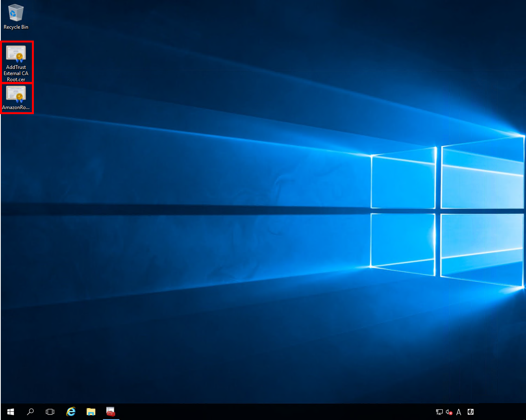Open Server Manager toolbox icon in taskbar
The height and width of the screenshot is (420, 526).
[x=111, y=412]
